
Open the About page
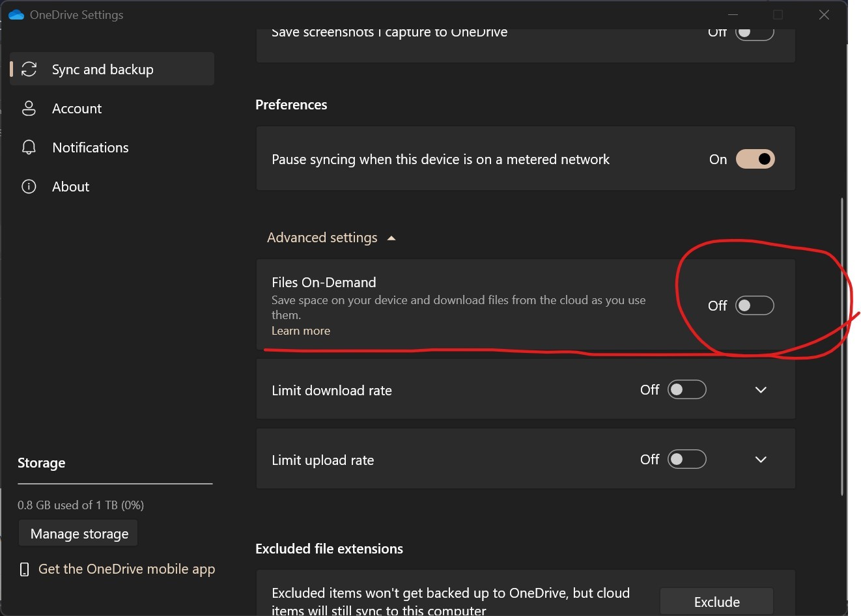click(x=112, y=187)
